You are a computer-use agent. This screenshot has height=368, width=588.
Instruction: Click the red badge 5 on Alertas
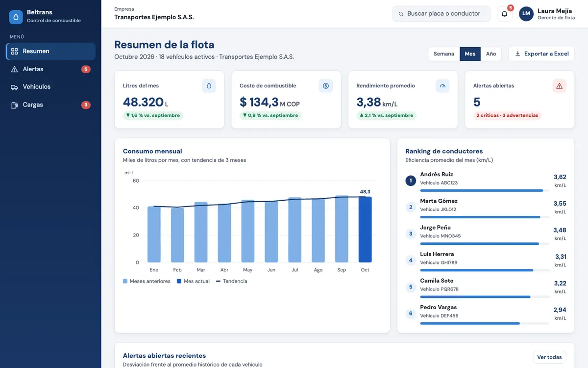[x=86, y=69]
